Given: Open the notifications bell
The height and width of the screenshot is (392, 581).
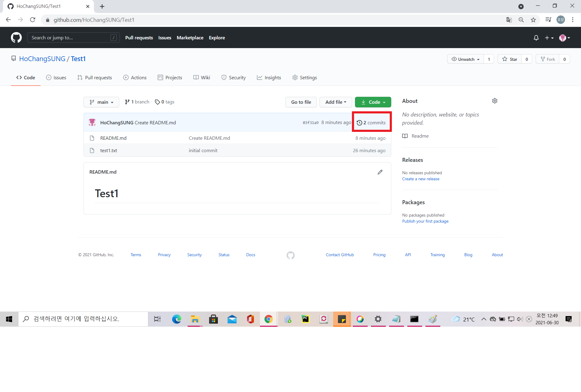Looking at the screenshot, I should 536,38.
